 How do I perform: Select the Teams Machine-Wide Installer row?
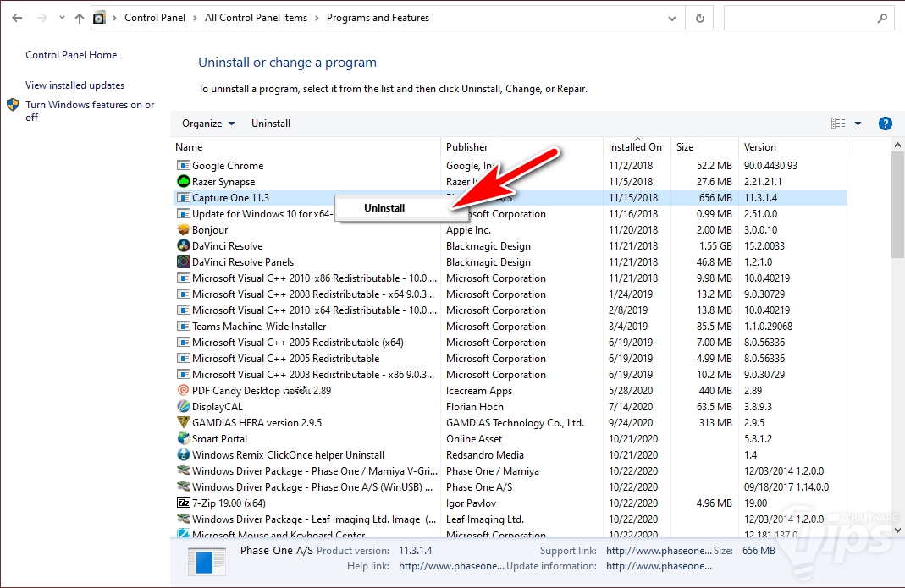click(x=510, y=327)
